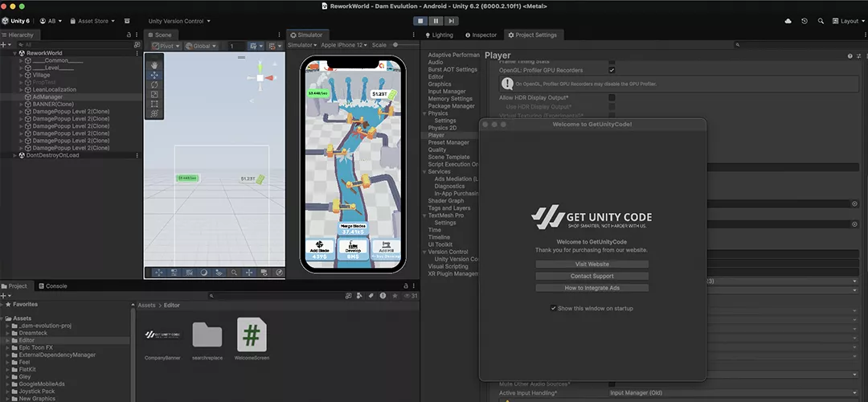Viewport: 868px width, 402px height.
Task: Open the Apple iPhone 12 device dropdown
Action: tap(343, 45)
